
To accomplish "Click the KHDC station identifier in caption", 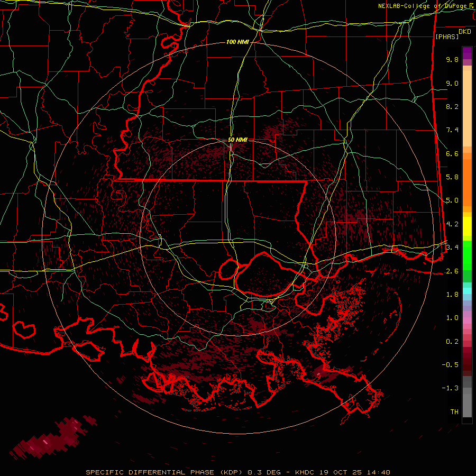I will click(305, 472).
